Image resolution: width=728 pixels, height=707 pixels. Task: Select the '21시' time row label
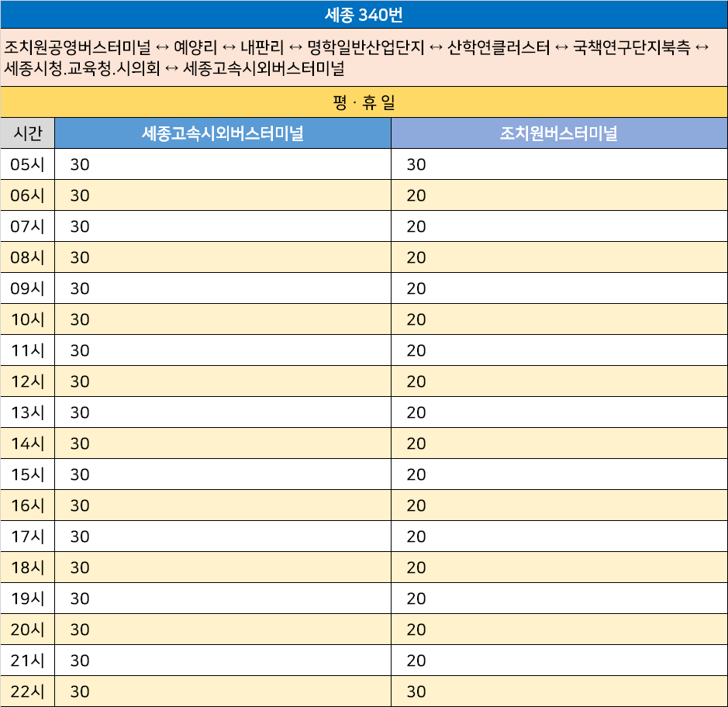pyautogui.click(x=27, y=660)
